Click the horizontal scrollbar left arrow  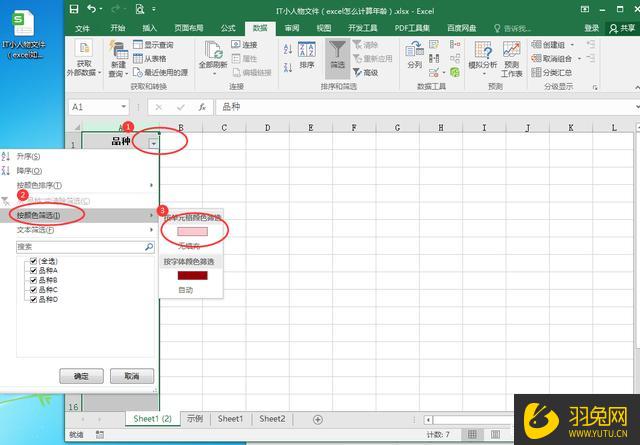click(x=428, y=420)
